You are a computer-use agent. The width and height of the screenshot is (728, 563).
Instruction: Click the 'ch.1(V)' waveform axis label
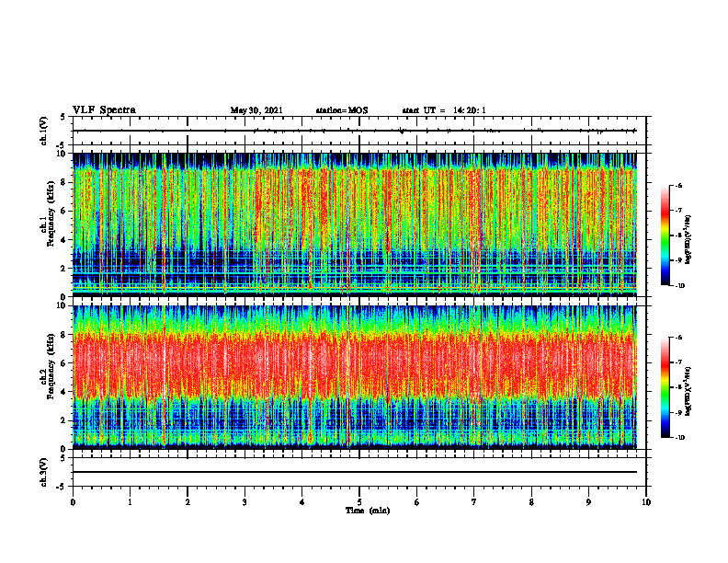click(x=44, y=131)
